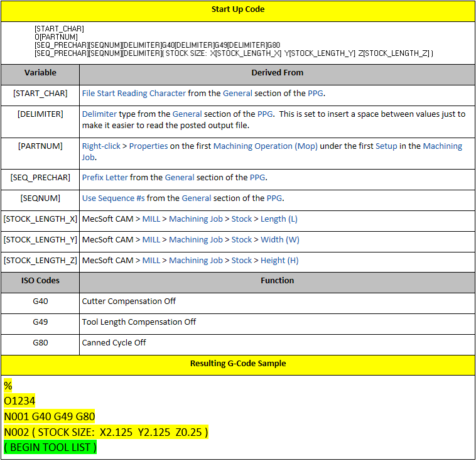Open the Right-click link in PARTNUM row

pyautogui.click(x=101, y=146)
